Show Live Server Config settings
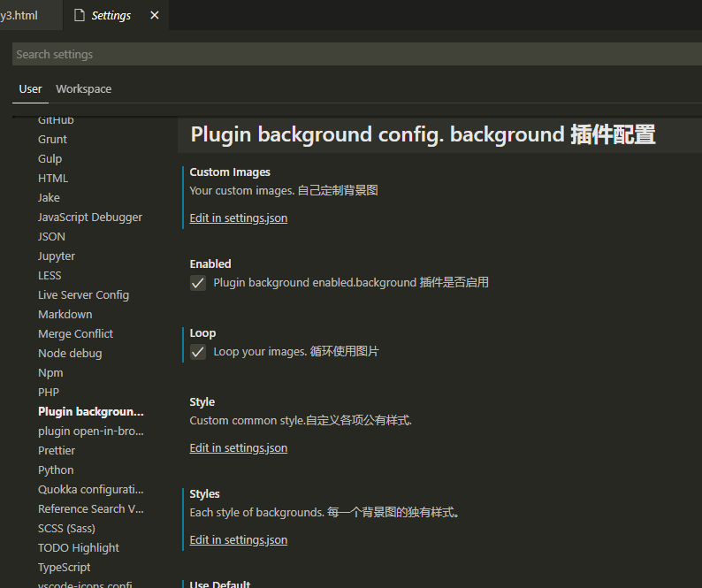 pos(84,295)
